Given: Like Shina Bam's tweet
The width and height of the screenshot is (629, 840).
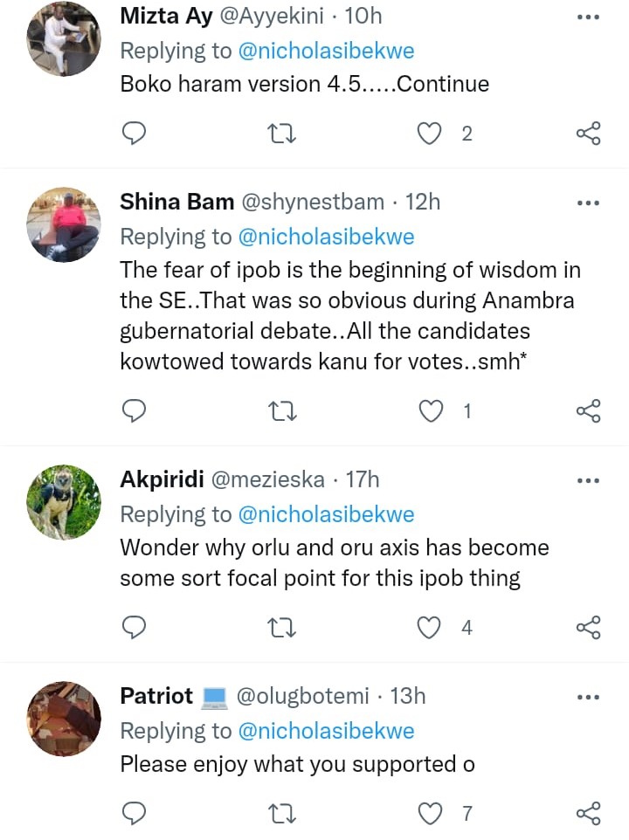Looking at the screenshot, I should pos(431,410).
